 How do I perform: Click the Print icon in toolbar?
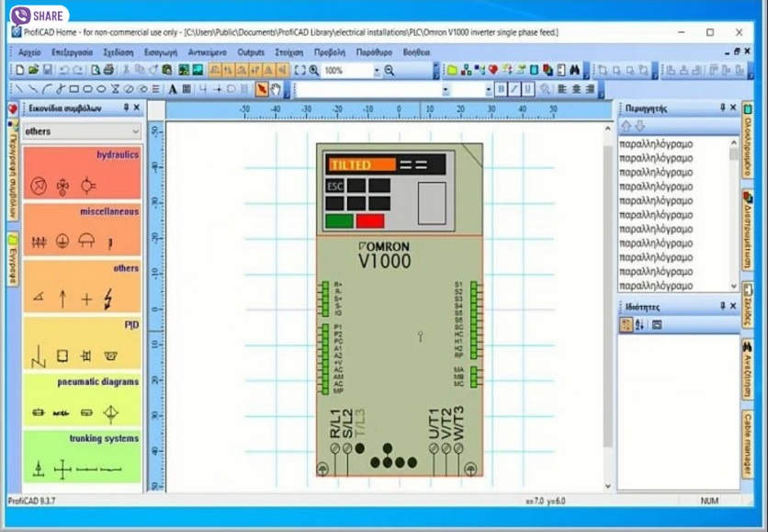coord(108,70)
